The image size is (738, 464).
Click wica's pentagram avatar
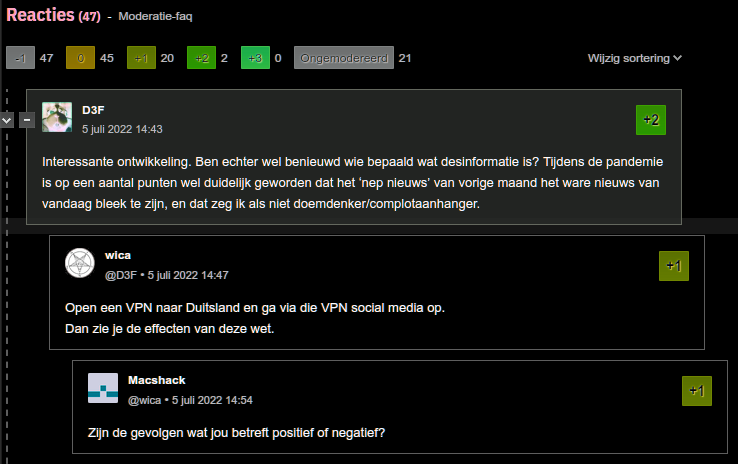click(x=80, y=263)
